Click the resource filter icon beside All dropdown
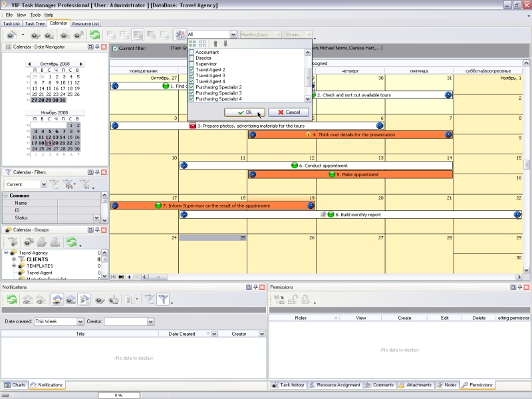This screenshot has height=399, width=532. (x=180, y=35)
